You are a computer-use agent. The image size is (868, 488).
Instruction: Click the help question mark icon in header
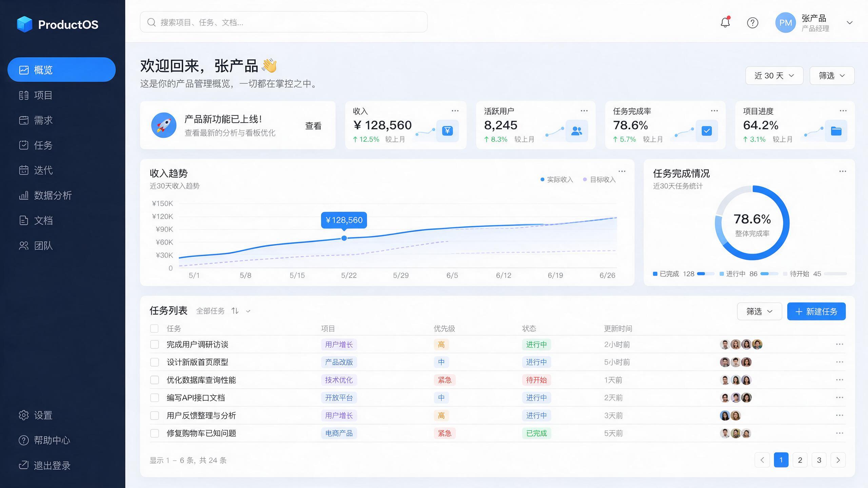pyautogui.click(x=752, y=23)
